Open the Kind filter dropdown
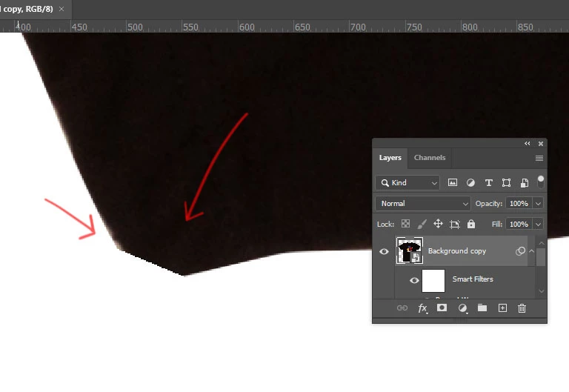 click(x=407, y=183)
